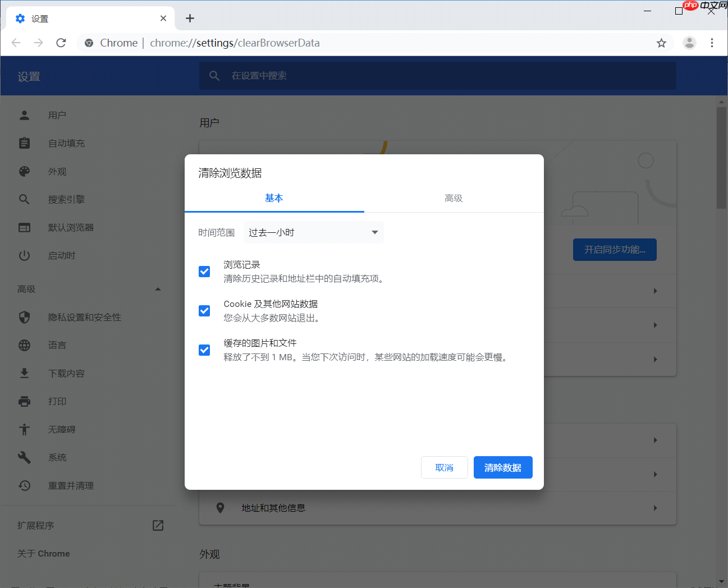The width and height of the screenshot is (728, 588).
Task: Click the 外观 appearance palette icon
Action: pyautogui.click(x=24, y=171)
